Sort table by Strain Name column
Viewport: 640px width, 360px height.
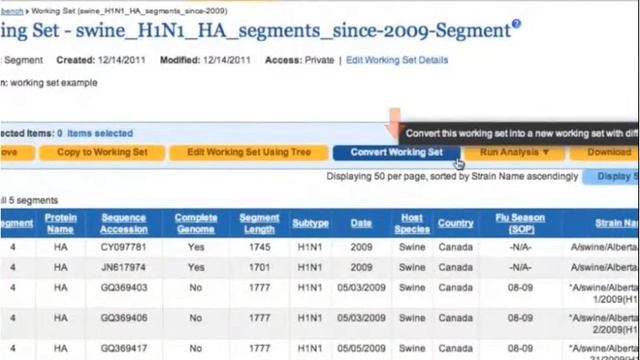(617, 223)
